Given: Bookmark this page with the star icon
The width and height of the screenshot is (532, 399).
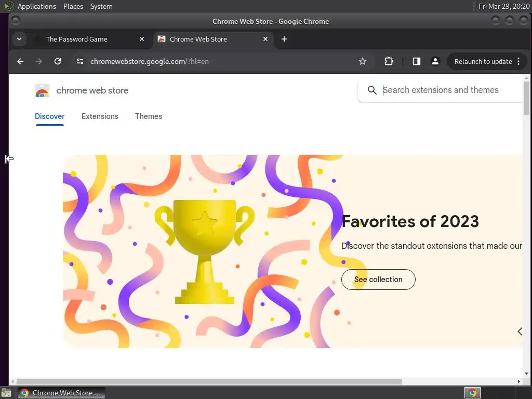Looking at the screenshot, I should point(362,61).
